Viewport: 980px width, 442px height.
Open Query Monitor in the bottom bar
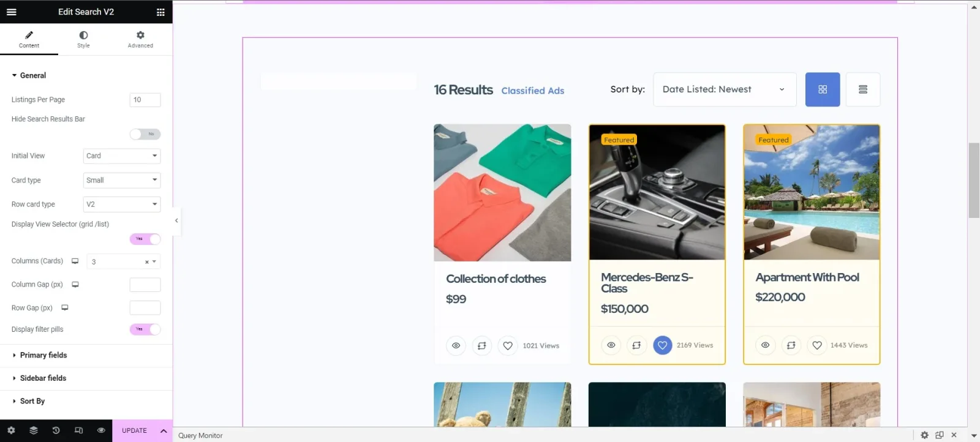point(200,435)
